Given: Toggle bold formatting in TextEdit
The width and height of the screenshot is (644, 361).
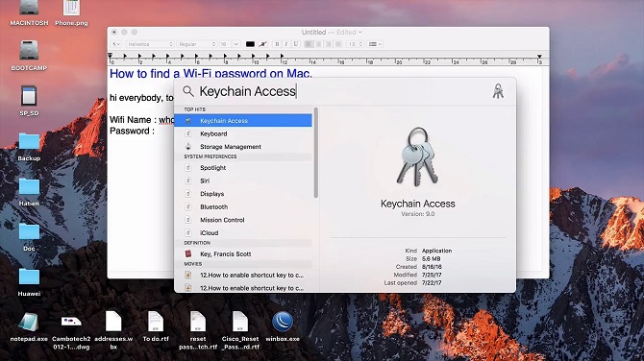Looking at the screenshot, I should (x=277, y=44).
